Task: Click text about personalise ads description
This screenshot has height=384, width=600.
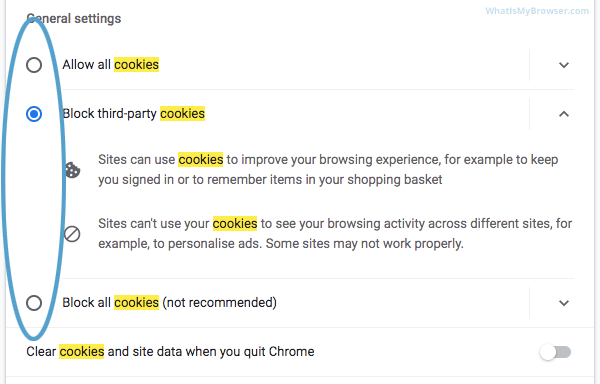Action: pyautogui.click(x=335, y=233)
